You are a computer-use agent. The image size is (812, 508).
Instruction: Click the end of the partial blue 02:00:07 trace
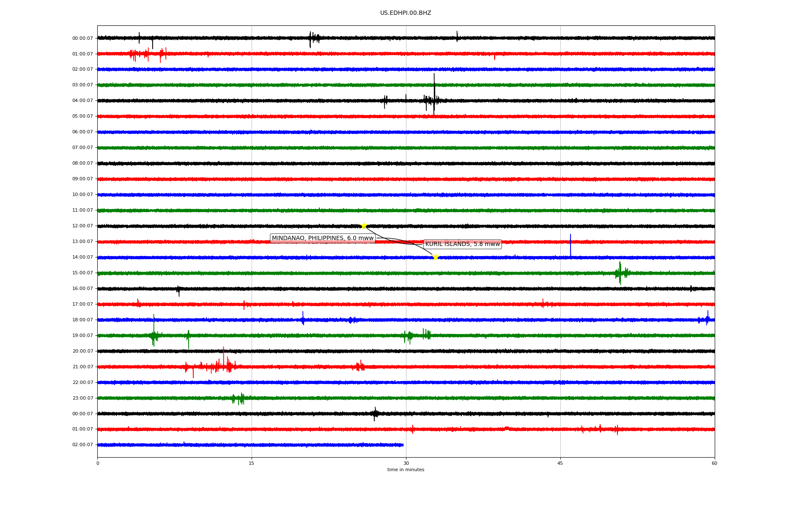tap(402, 445)
